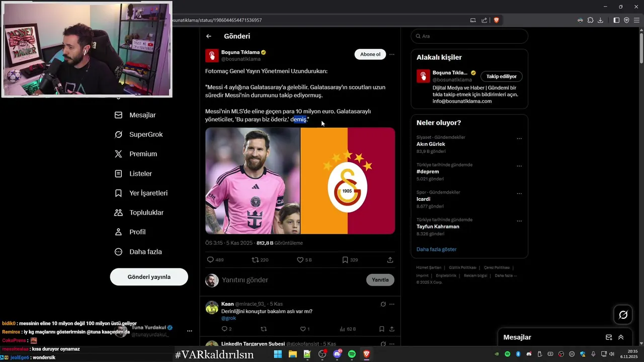
Task: Click the Ara search field
Action: point(469,36)
